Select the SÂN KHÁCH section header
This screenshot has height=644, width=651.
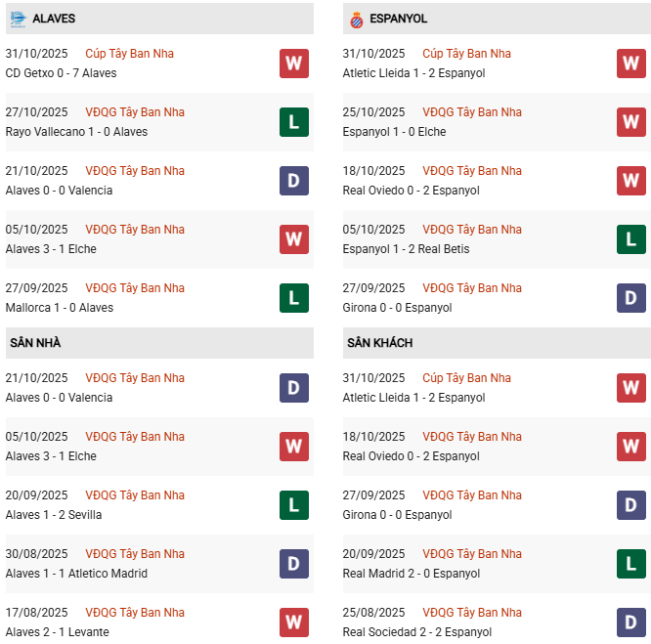(379, 343)
